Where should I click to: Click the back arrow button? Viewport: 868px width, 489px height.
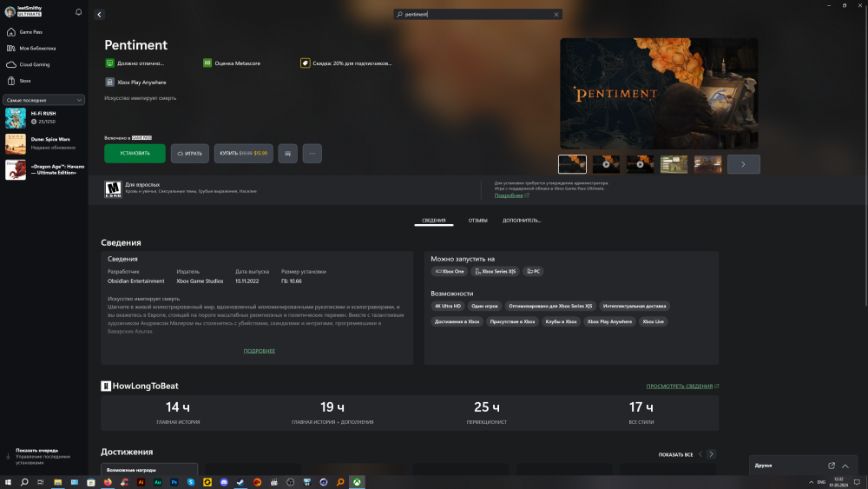99,15
